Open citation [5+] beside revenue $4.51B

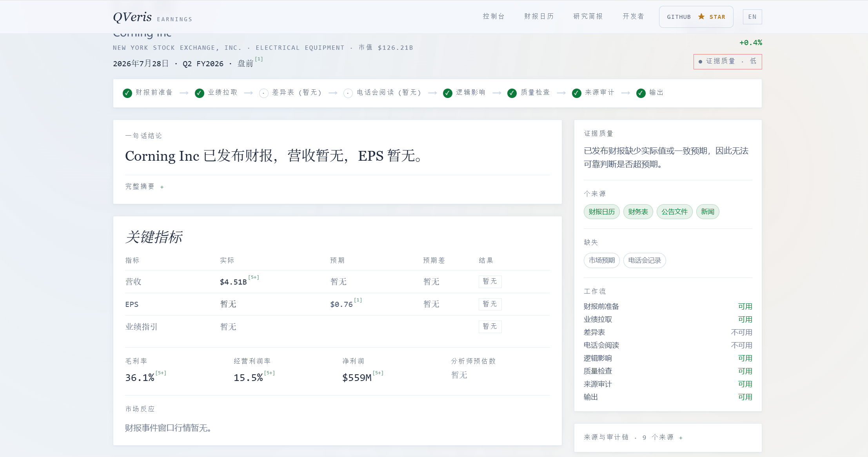[254, 277]
